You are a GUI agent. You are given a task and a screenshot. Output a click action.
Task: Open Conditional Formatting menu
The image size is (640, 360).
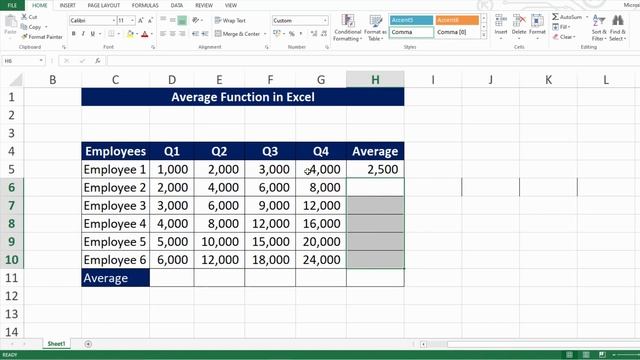(348, 27)
